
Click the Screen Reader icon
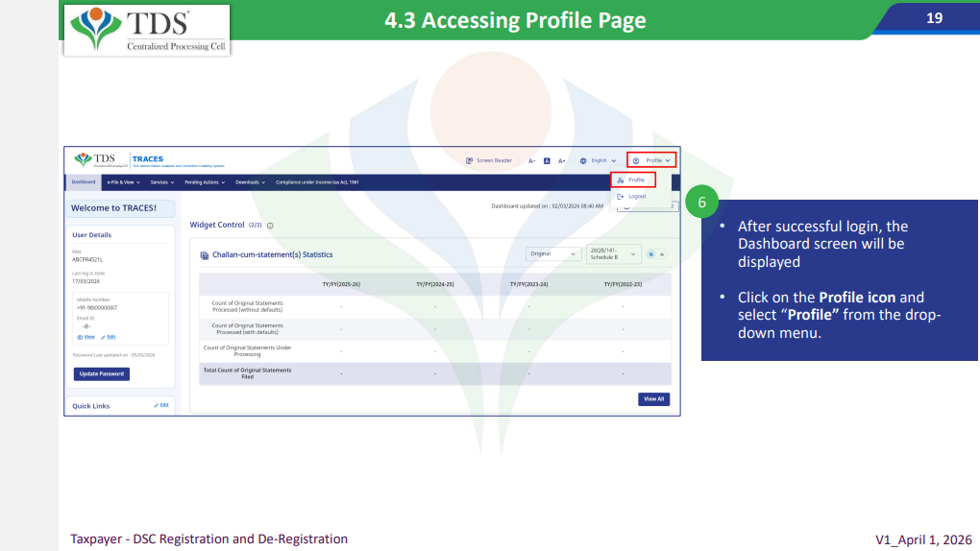tap(470, 160)
